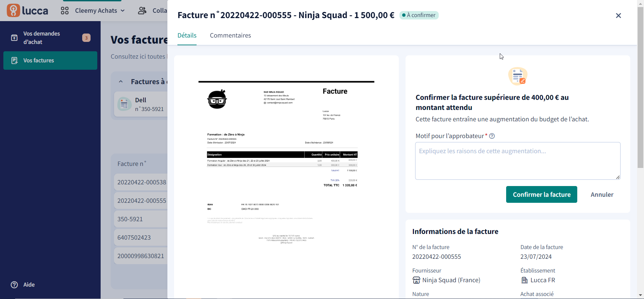Click the textarea resize handle
This screenshot has height=299, width=644.
618,177
